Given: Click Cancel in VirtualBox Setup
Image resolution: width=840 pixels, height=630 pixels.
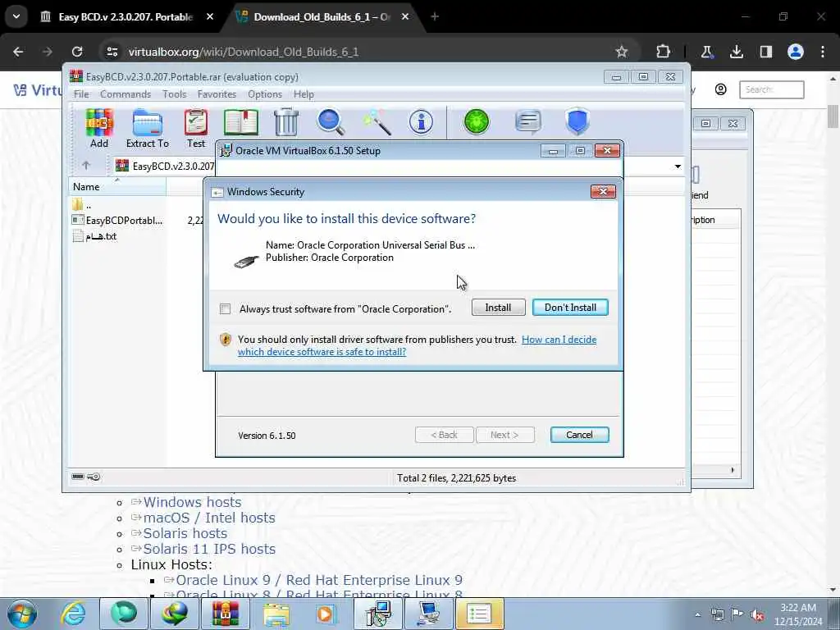Looking at the screenshot, I should [580, 435].
